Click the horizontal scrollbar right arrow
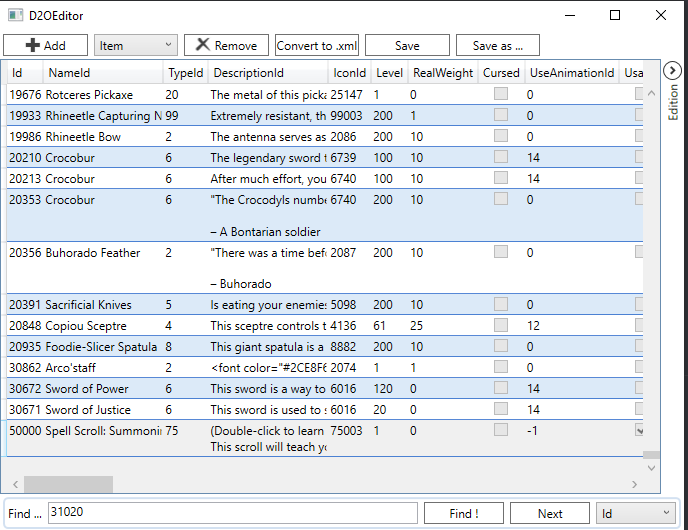 point(634,484)
